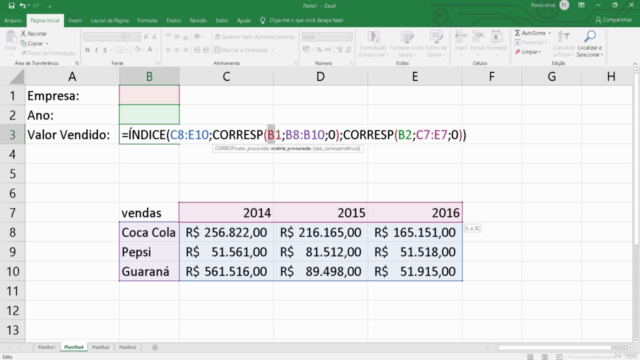The width and height of the screenshot is (640, 360).
Task: Open the Planilha3 sheet tab
Action: coord(100,347)
